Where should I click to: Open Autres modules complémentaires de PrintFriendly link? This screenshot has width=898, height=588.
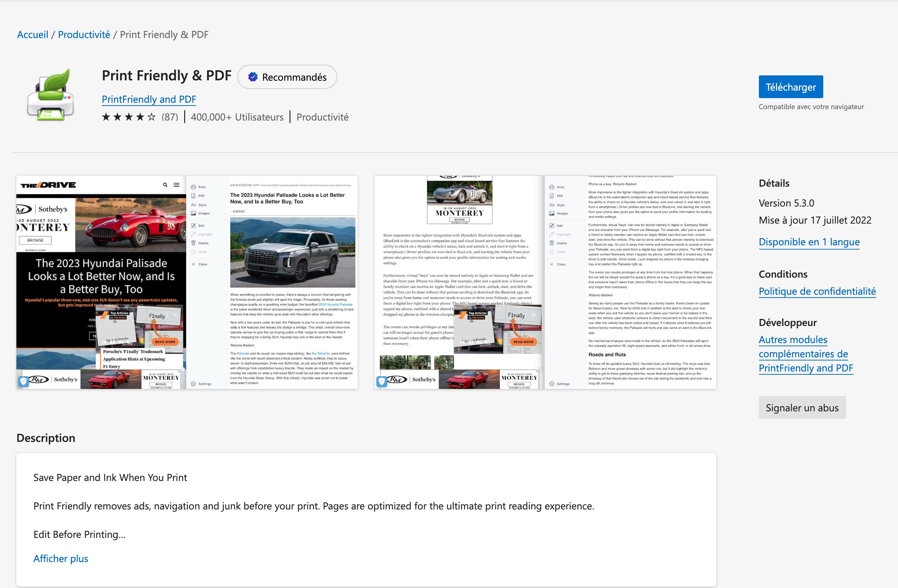(x=806, y=354)
